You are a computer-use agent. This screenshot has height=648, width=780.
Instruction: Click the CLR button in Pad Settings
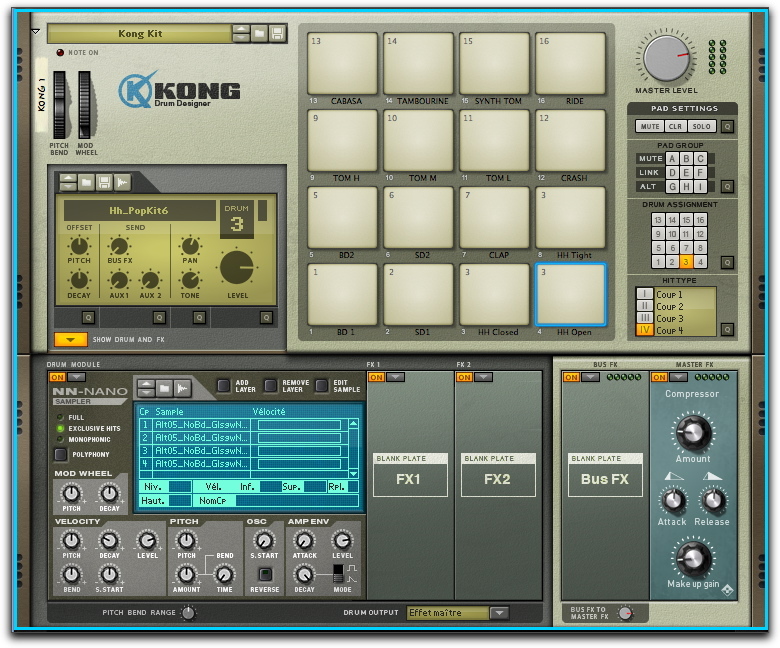tap(675, 126)
